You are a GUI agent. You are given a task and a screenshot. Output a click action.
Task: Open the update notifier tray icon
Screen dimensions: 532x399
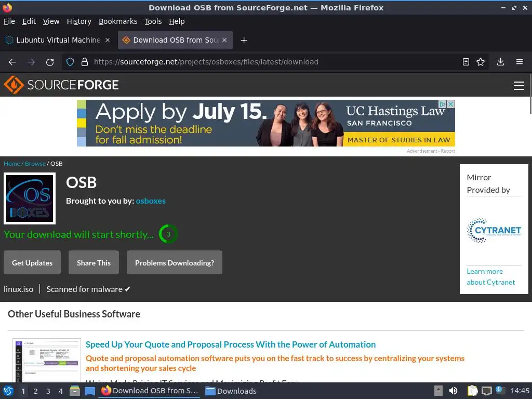(500, 391)
